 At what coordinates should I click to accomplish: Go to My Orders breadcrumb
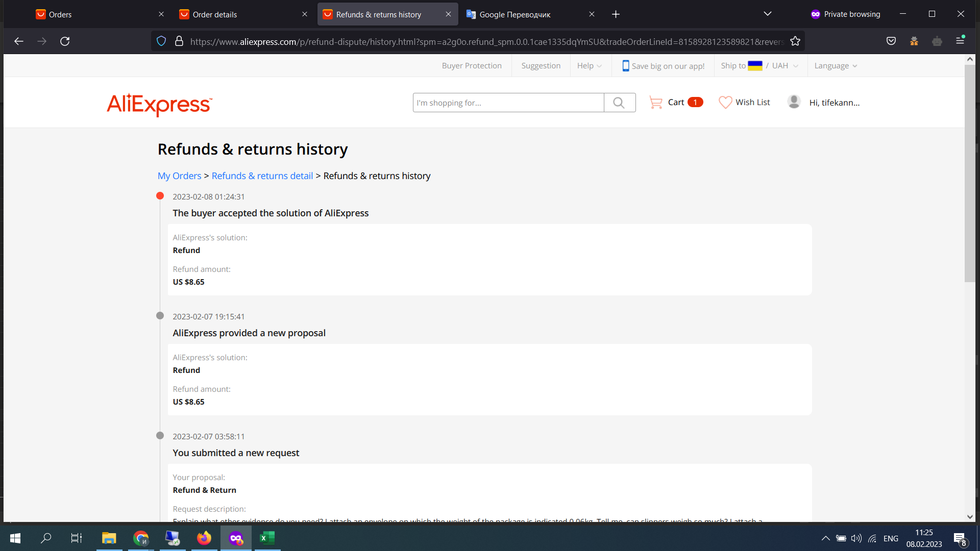179,176
